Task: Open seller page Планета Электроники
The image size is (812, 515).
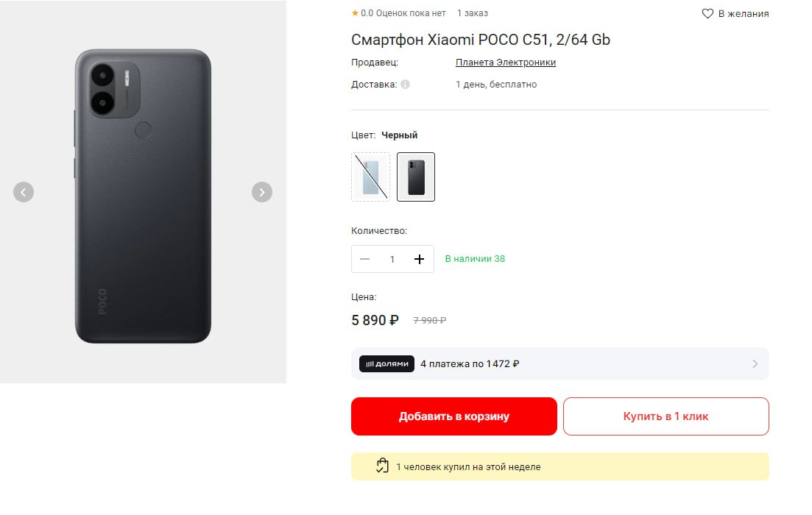Action: coord(506,63)
